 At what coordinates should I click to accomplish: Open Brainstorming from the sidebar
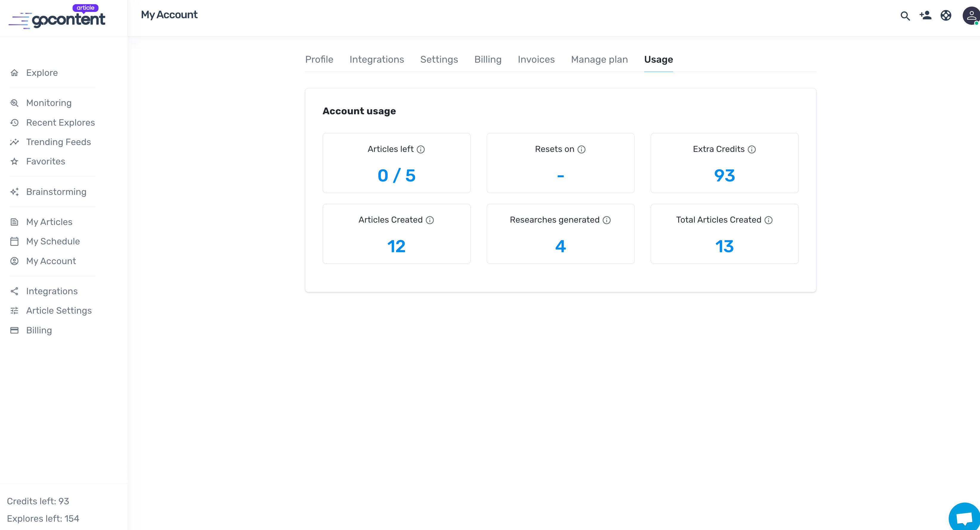click(x=56, y=192)
